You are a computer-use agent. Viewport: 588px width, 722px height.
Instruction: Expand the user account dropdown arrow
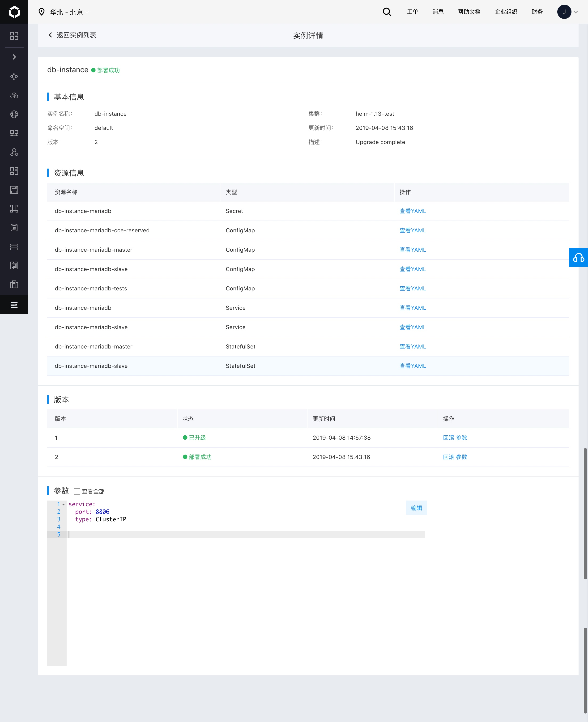click(x=575, y=12)
